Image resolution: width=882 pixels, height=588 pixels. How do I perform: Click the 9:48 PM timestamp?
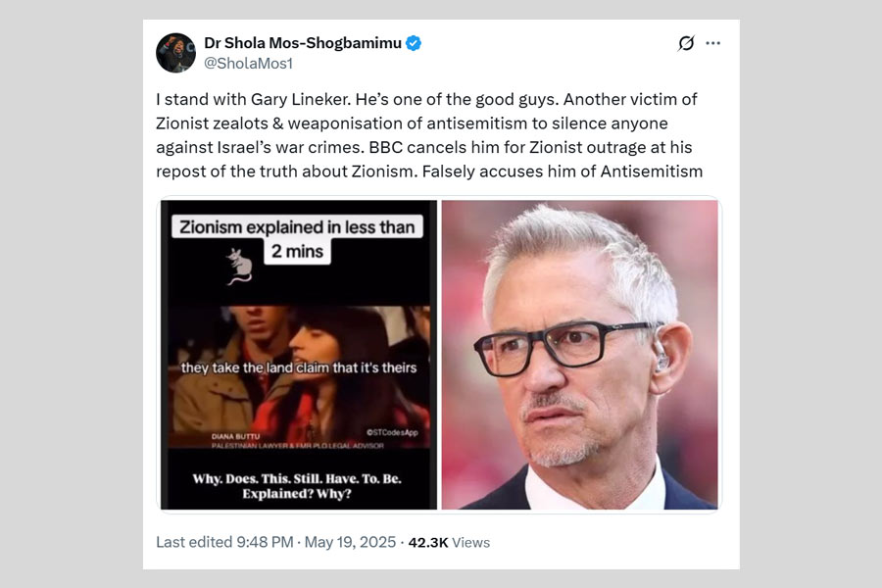(257, 542)
